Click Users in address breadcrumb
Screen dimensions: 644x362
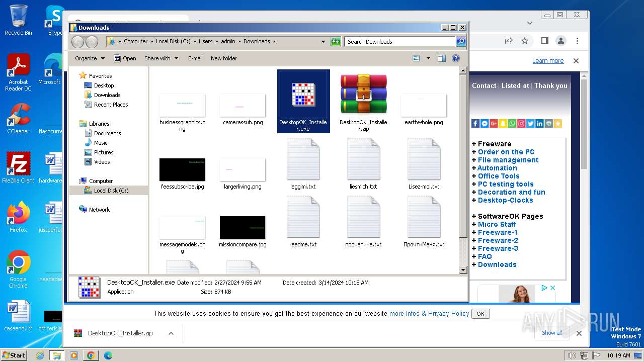205,42
